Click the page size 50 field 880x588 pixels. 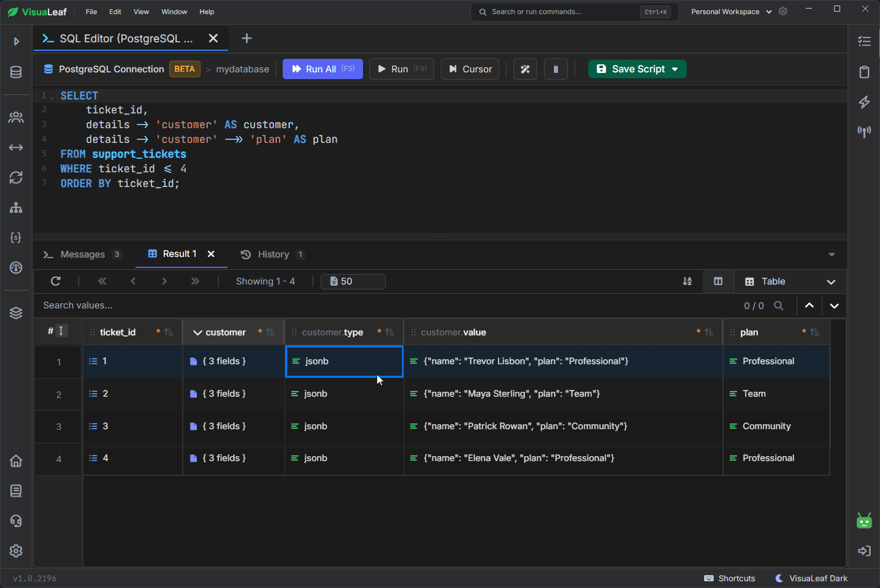353,281
